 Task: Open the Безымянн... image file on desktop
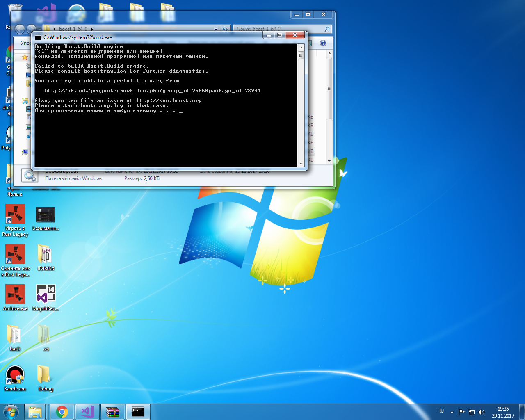click(46, 218)
